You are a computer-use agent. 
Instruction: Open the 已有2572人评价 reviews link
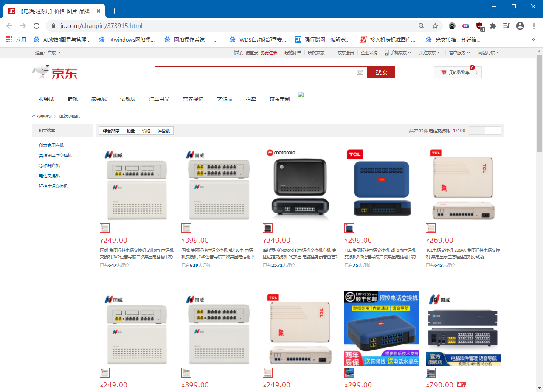click(279, 266)
